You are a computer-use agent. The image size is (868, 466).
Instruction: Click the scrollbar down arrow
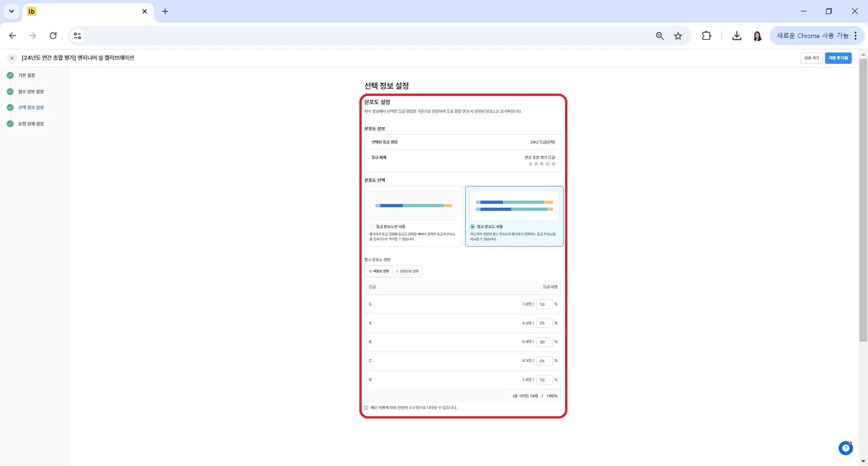pos(863,461)
